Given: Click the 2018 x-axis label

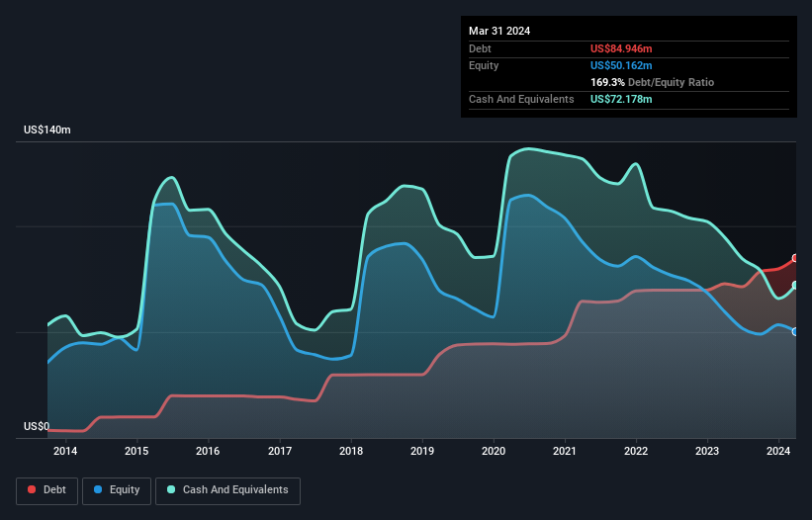Looking at the screenshot, I should coord(351,451).
